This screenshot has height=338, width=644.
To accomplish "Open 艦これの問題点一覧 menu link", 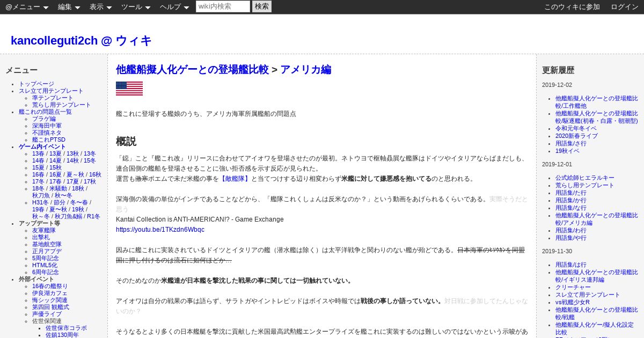I will pos(45,112).
